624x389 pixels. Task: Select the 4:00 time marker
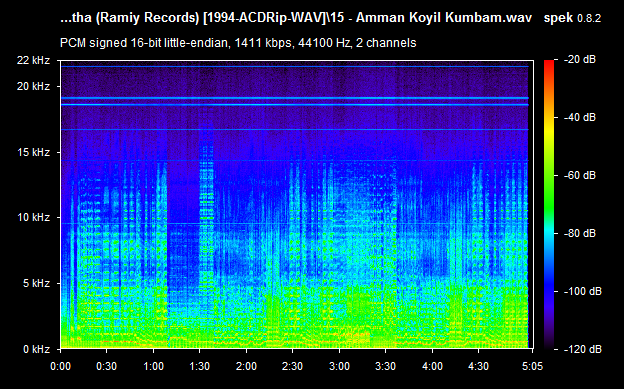point(432,366)
